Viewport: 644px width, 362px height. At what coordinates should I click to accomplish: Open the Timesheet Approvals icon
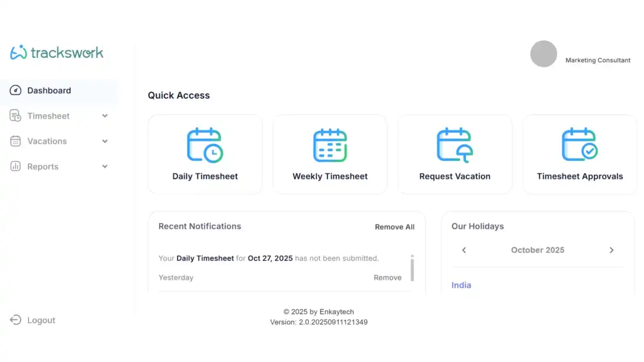pyautogui.click(x=580, y=144)
